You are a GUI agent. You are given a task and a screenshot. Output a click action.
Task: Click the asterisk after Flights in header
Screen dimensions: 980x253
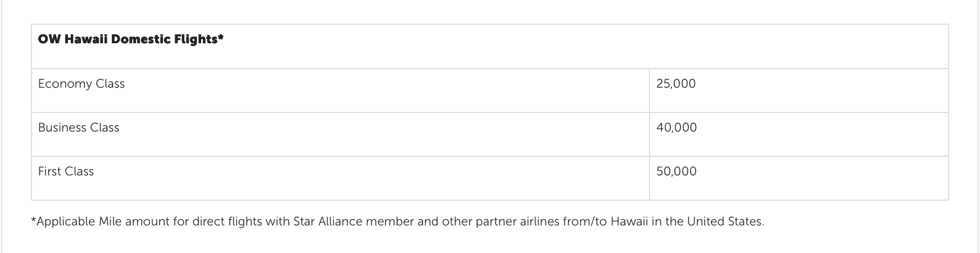pyautogui.click(x=221, y=38)
